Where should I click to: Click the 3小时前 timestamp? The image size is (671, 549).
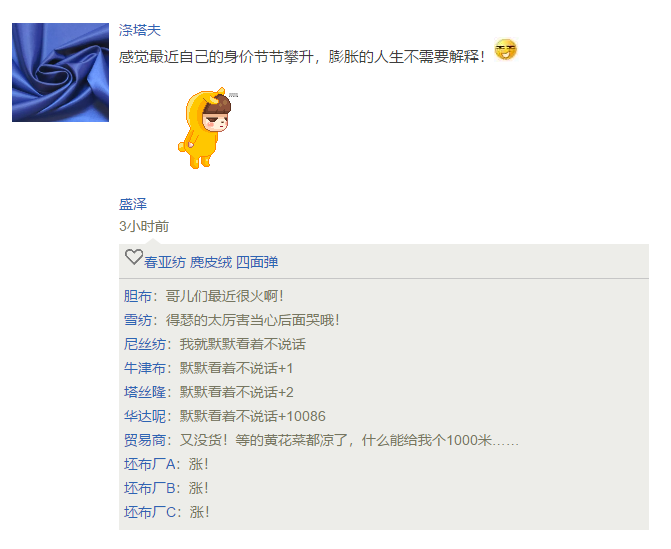(144, 226)
